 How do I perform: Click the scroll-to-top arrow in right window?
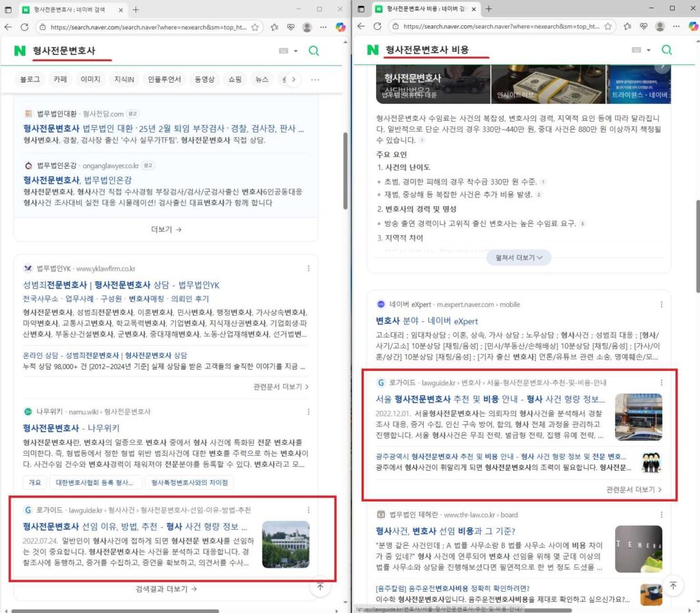pyautogui.click(x=673, y=586)
